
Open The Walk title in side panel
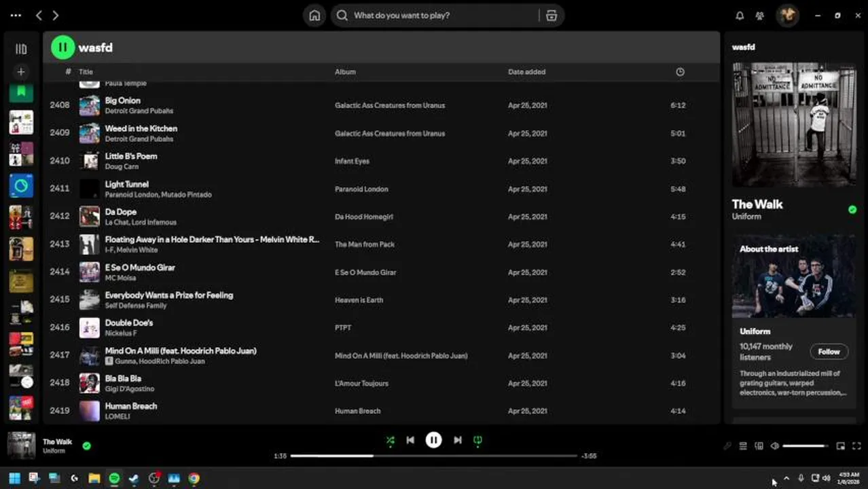point(757,204)
